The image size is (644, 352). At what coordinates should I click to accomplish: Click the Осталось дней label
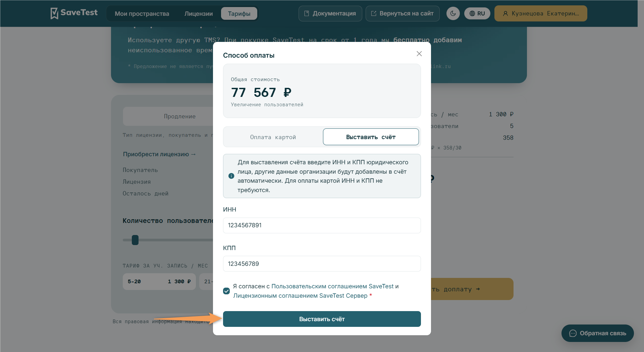tap(146, 193)
